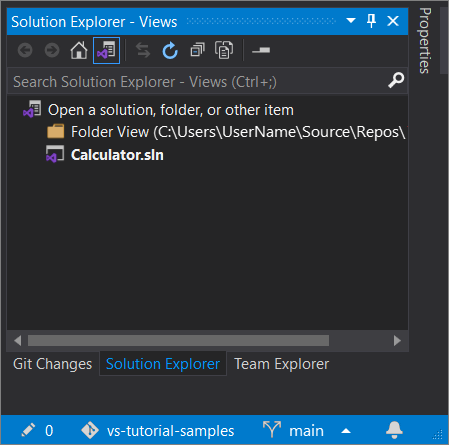The image size is (449, 445).
Task: Click the Sync with Active Document icon
Action: pos(143,51)
